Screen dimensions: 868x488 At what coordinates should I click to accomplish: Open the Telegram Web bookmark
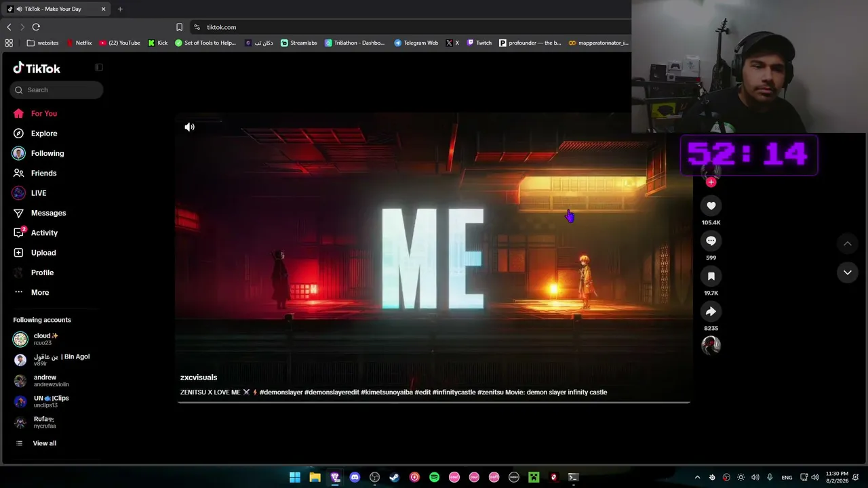(416, 43)
